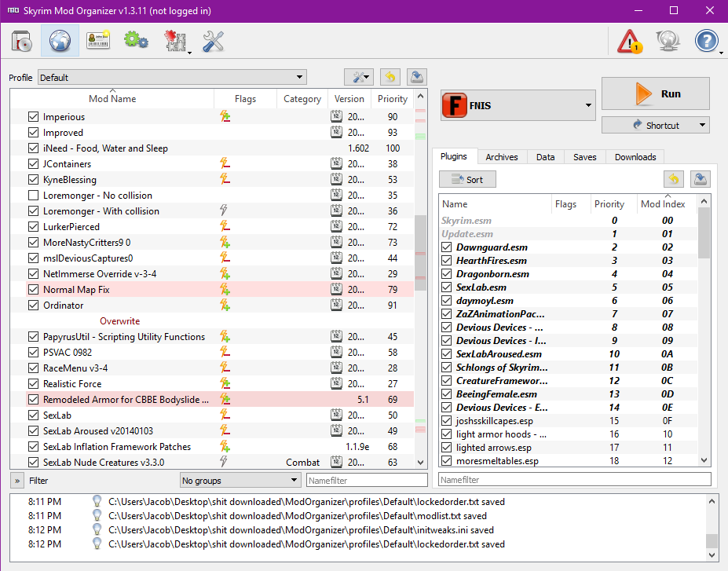Open the profiles ID card icon
The image size is (728, 571).
point(98,42)
